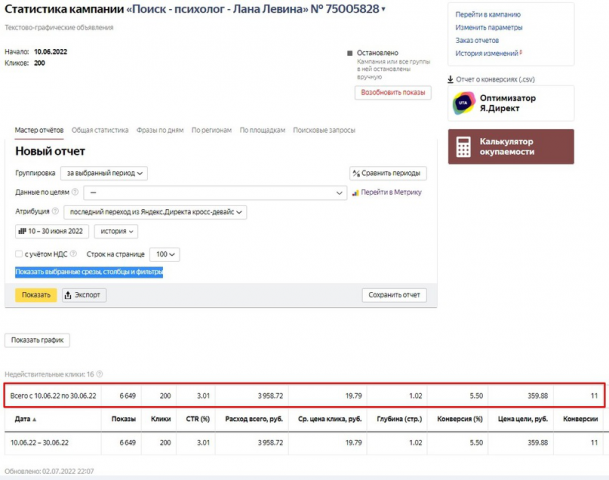Screen dimensions: 609x480
Task: Click the Клики column header
Action: [161, 419]
